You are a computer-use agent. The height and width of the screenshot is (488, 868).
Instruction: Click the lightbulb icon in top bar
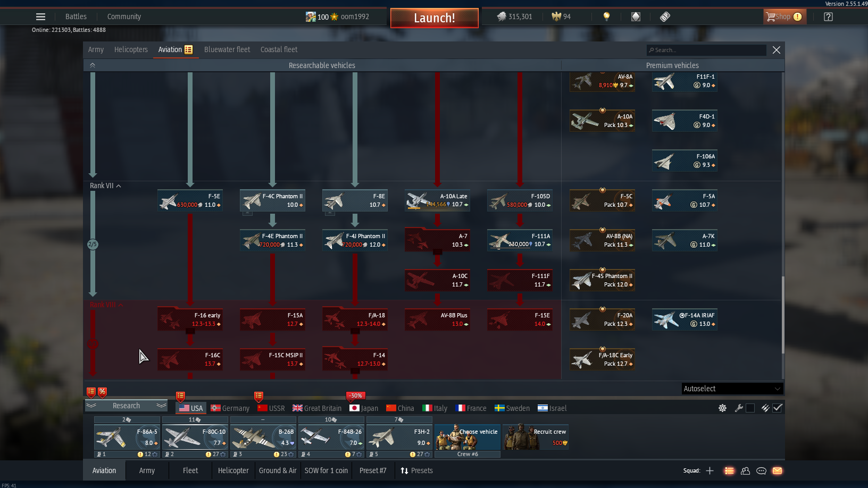pyautogui.click(x=606, y=17)
